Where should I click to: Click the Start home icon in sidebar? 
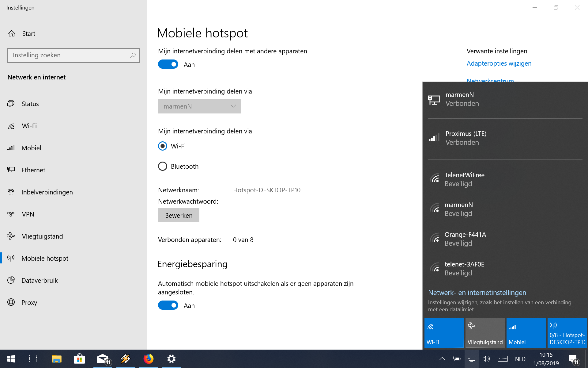point(12,33)
